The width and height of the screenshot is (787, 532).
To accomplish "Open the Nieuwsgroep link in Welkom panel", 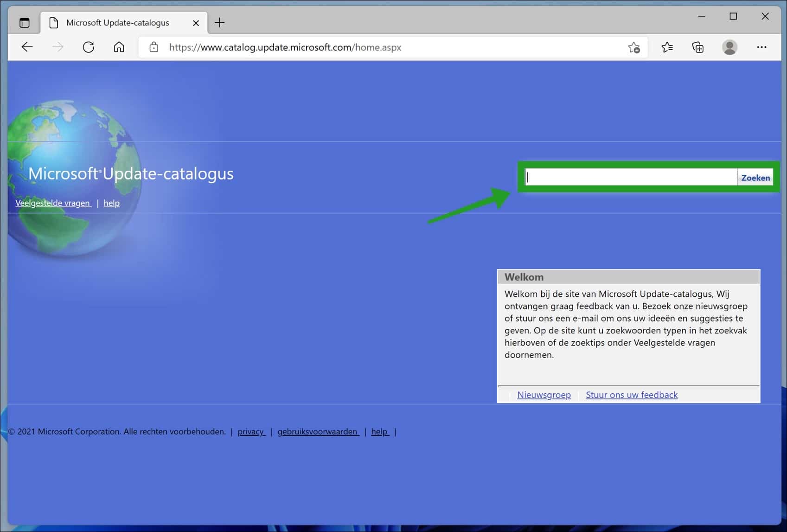I will click(543, 395).
